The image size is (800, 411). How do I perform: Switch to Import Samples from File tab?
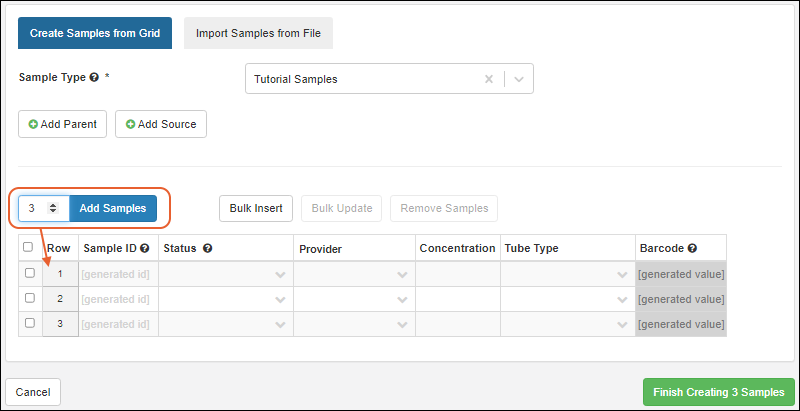coord(258,33)
